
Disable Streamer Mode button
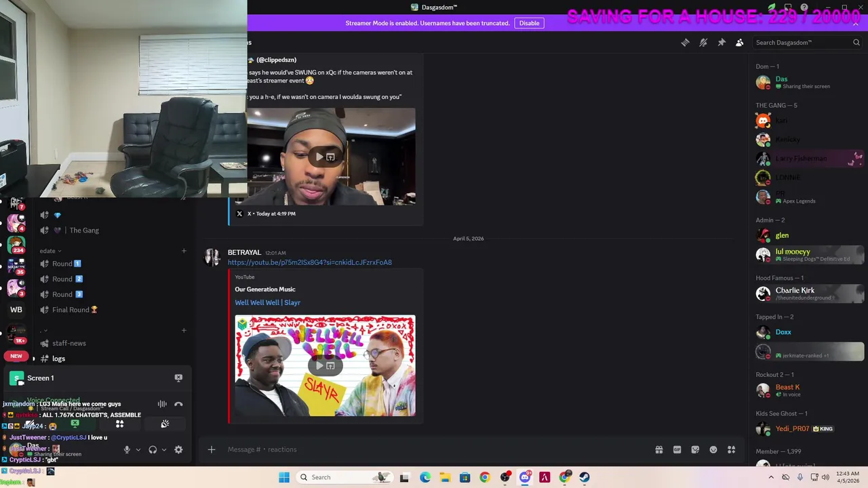(529, 23)
